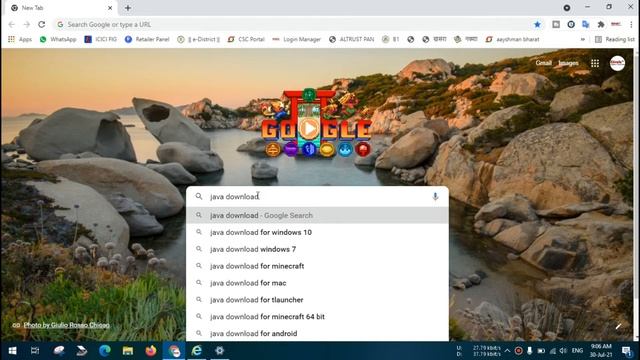Launch Microsoft Edge from the taskbar

(105, 351)
